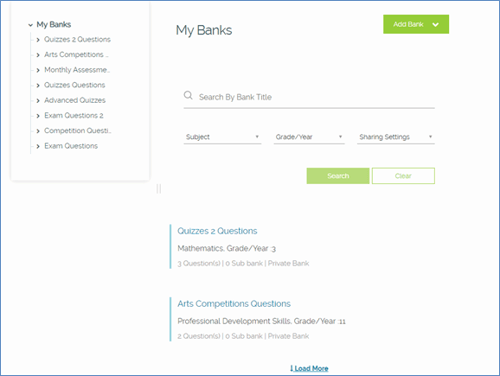This screenshot has width=500, height=376.
Task: Click the panel splitter handle
Action: click(159, 189)
